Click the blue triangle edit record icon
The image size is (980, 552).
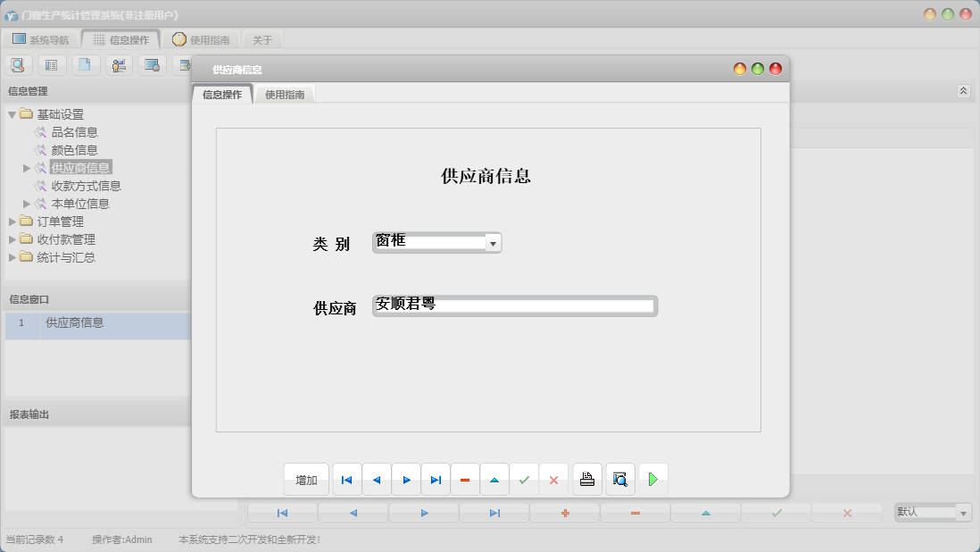coord(494,479)
